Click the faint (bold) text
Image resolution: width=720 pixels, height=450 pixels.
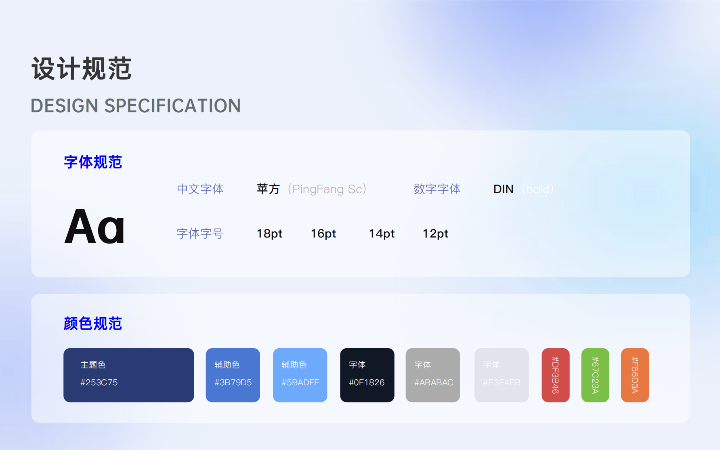click(x=538, y=189)
